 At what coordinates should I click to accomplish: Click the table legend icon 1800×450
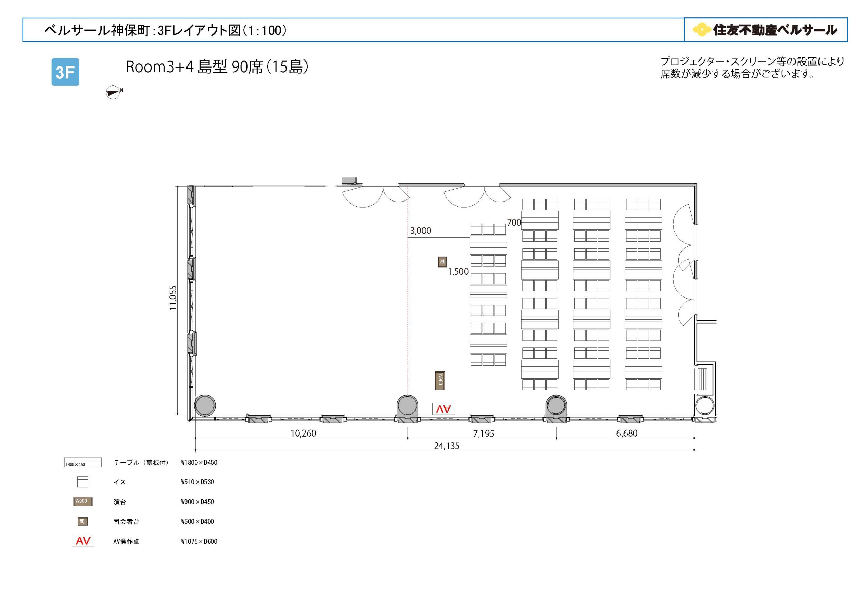pyautogui.click(x=83, y=463)
